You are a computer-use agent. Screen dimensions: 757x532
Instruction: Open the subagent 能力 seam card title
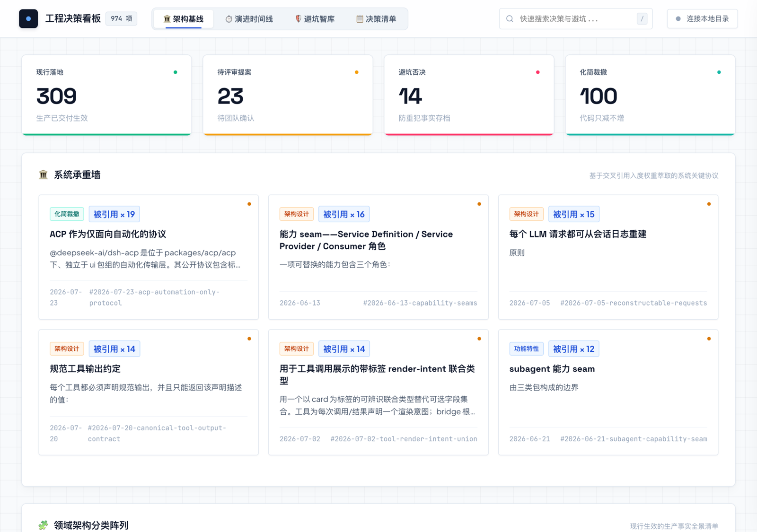point(552,369)
